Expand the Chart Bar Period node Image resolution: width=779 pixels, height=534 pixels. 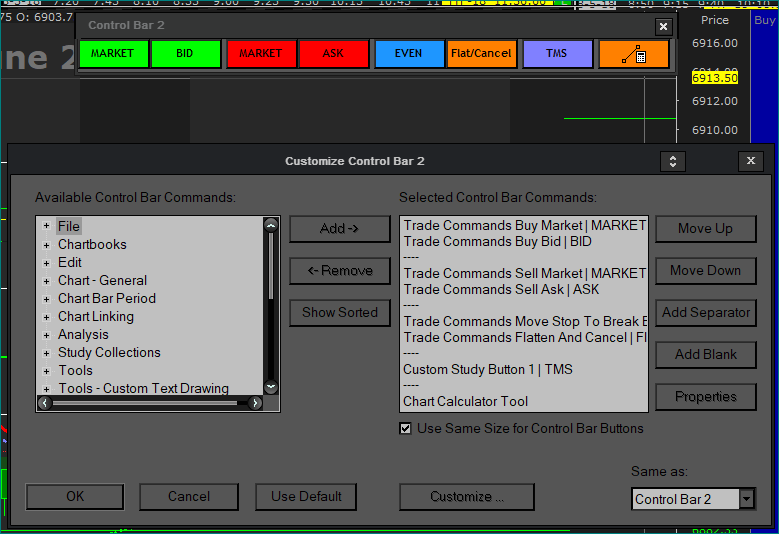46,299
